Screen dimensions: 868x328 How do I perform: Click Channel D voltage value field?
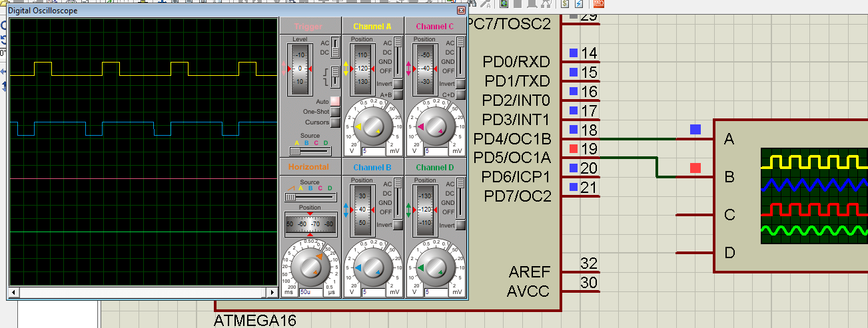click(x=436, y=292)
